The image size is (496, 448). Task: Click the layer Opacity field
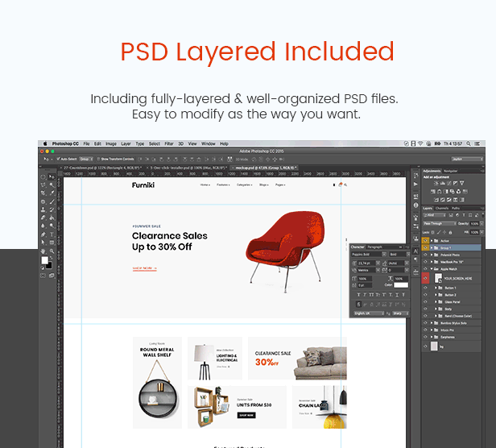[x=475, y=223]
